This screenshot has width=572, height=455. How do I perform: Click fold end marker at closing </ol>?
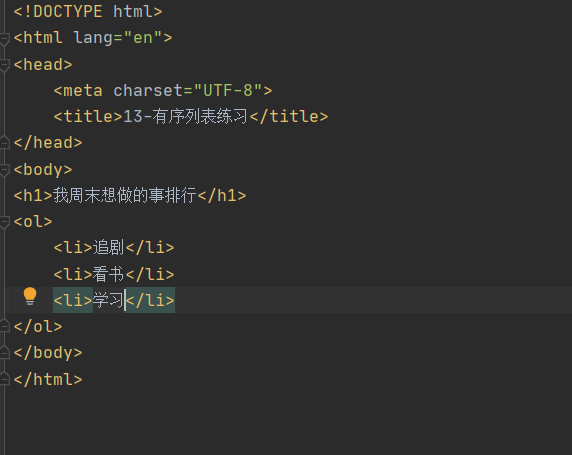[x=4, y=326]
